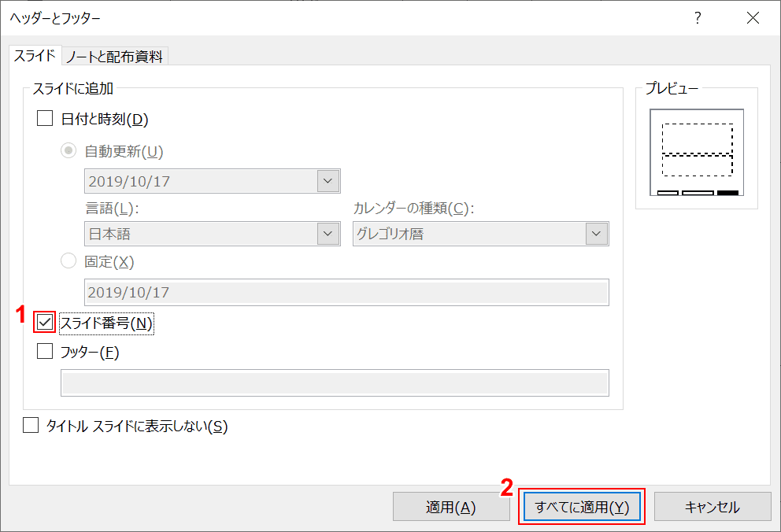
Task: Switch to the スライド tab
Action: coord(35,56)
